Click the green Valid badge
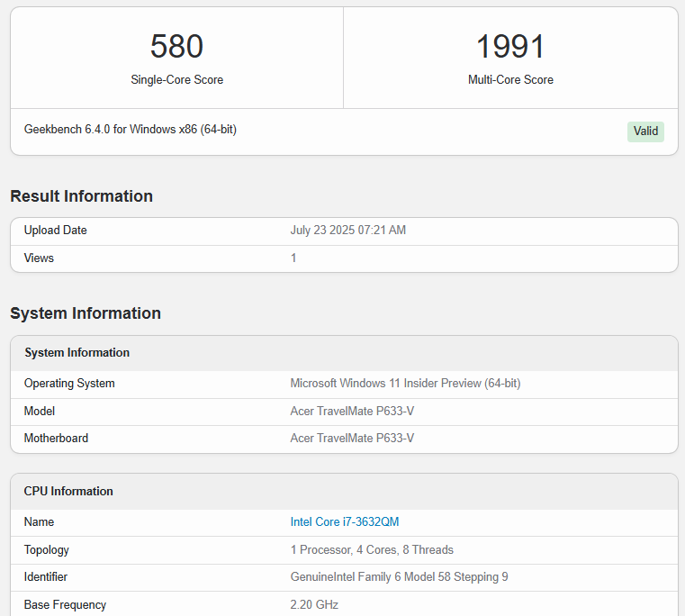 click(645, 131)
